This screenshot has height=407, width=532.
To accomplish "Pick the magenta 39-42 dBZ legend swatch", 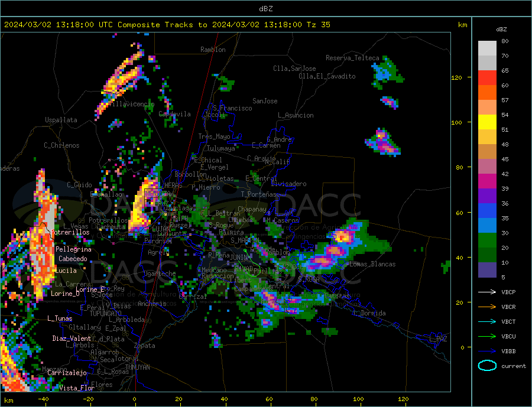I will pos(487,181).
